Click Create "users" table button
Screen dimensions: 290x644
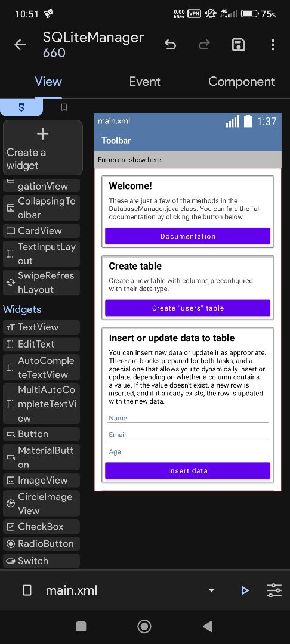188,308
